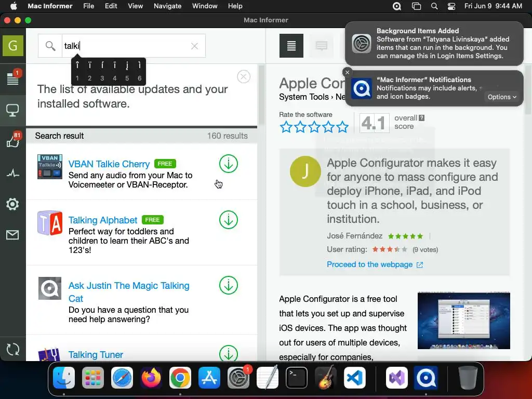Screen dimensions: 532x399
Task: Click the System Tools category breadcrumb
Action: pos(303,97)
